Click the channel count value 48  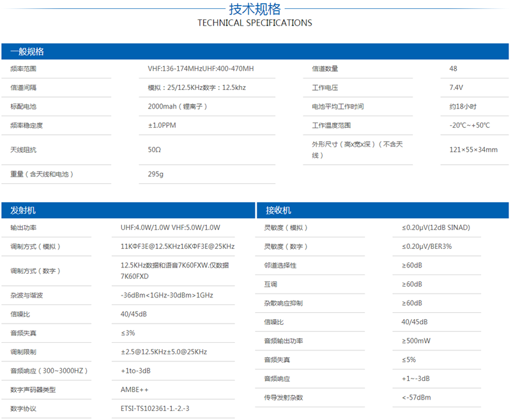click(x=454, y=69)
